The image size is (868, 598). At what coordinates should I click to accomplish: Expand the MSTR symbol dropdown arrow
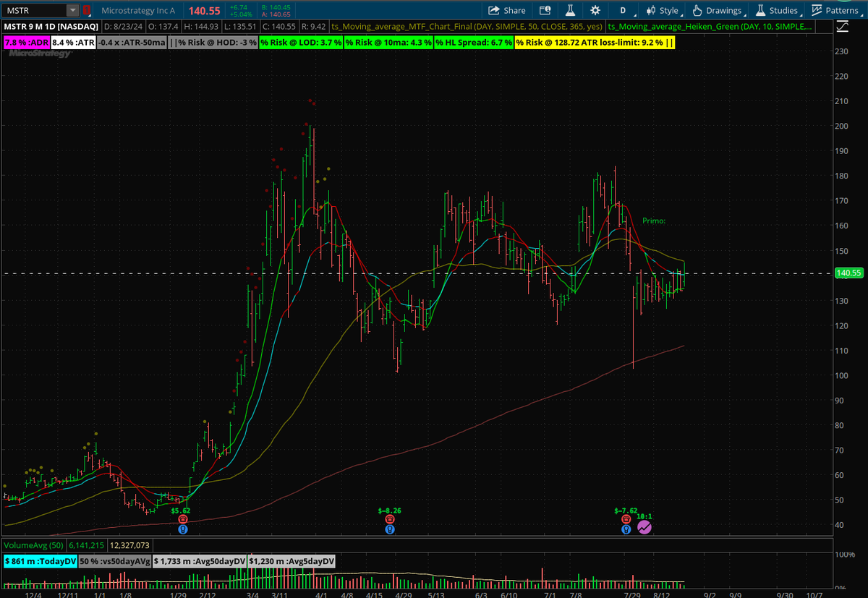[x=72, y=11]
